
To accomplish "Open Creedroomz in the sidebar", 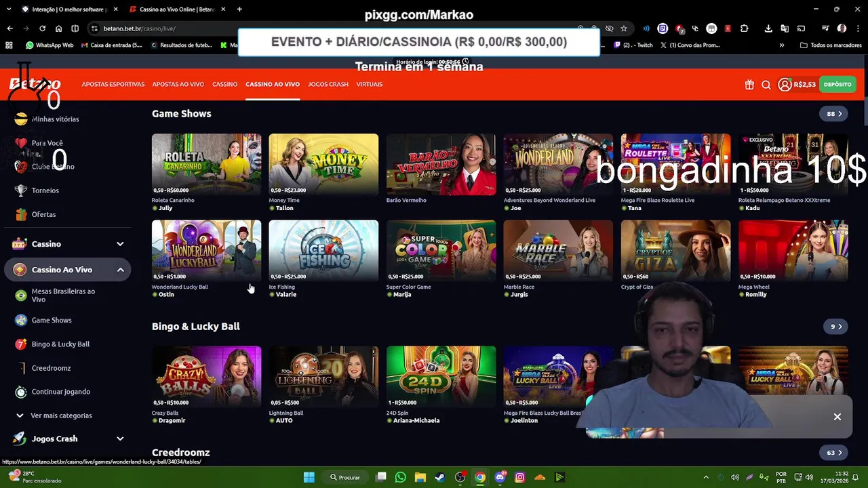I will click(51, 368).
